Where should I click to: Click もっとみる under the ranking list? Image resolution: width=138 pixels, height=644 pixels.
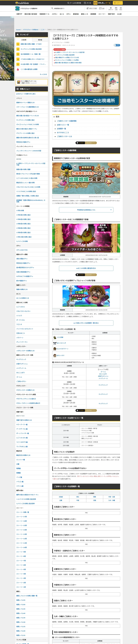tap(43, 74)
